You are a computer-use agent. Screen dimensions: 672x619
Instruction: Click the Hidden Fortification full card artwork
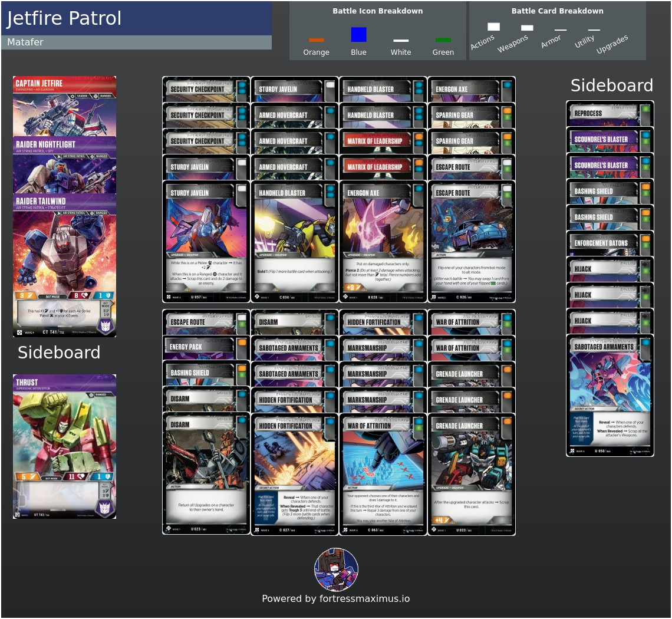tap(294, 459)
